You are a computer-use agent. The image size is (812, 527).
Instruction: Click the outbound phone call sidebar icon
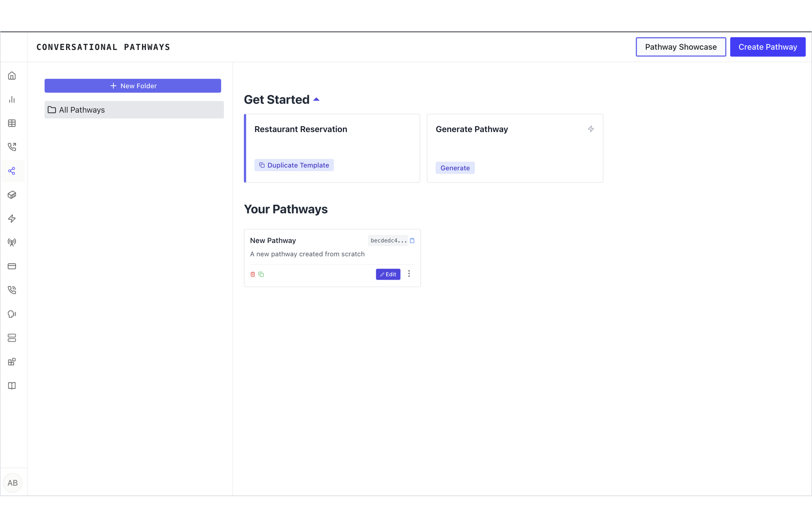[x=12, y=147]
